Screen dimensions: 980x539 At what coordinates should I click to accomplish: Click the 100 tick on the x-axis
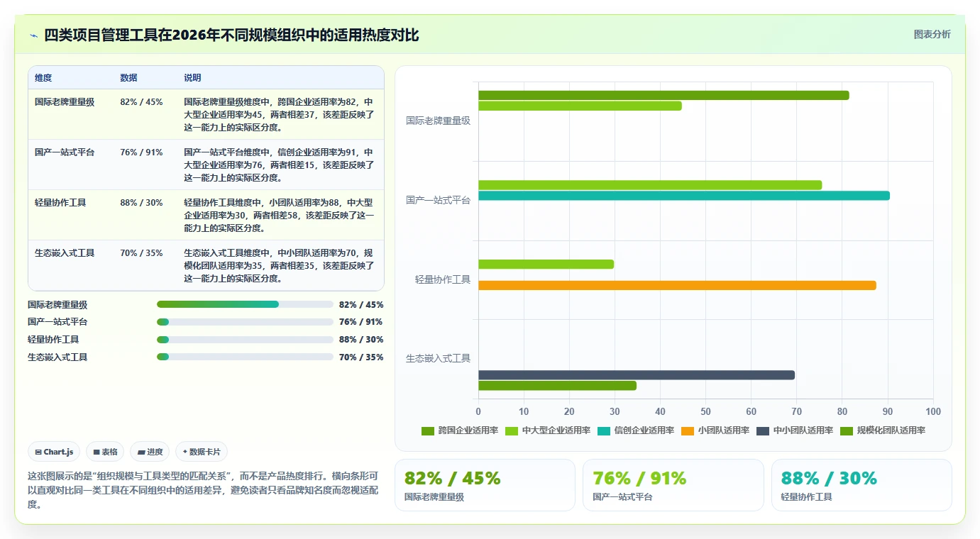click(933, 411)
